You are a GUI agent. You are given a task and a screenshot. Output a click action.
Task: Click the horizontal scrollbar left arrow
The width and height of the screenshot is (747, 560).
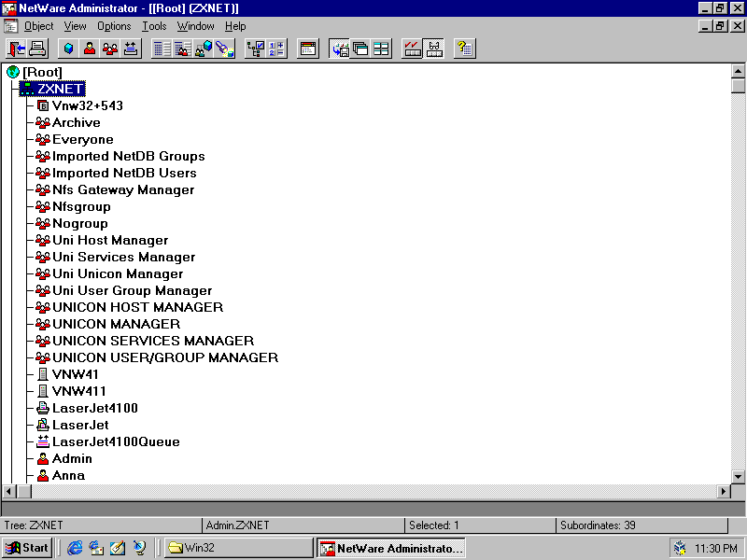pyautogui.click(x=9, y=491)
